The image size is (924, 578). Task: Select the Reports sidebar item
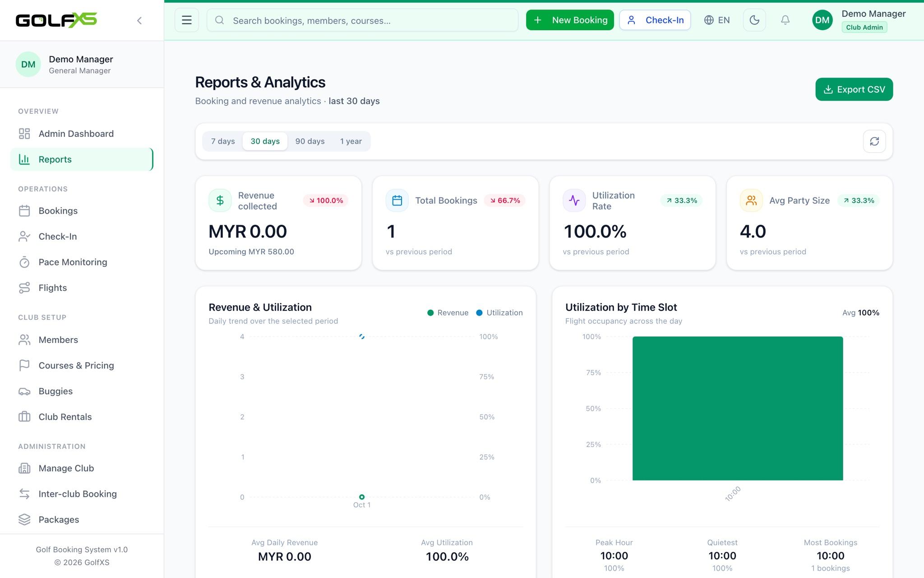(x=82, y=159)
